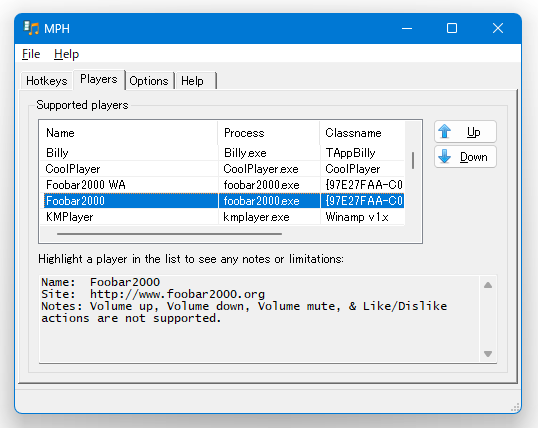Select the Foobar2000 WA entry
The image size is (538, 428).
(x=222, y=185)
